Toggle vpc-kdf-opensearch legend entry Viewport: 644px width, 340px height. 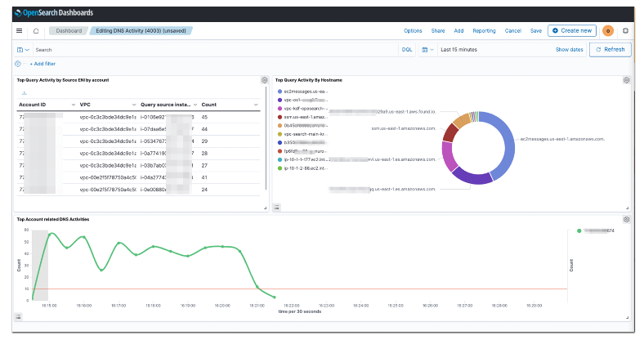302,109
